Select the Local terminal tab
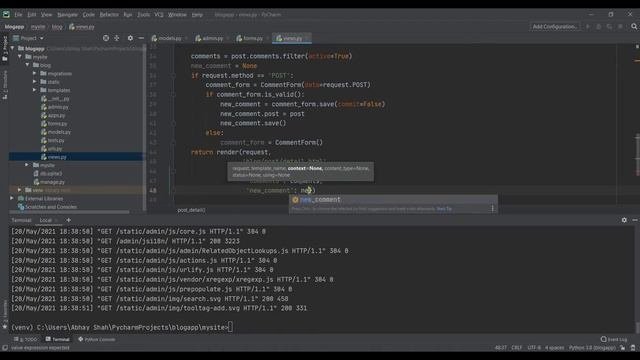 (x=45, y=220)
